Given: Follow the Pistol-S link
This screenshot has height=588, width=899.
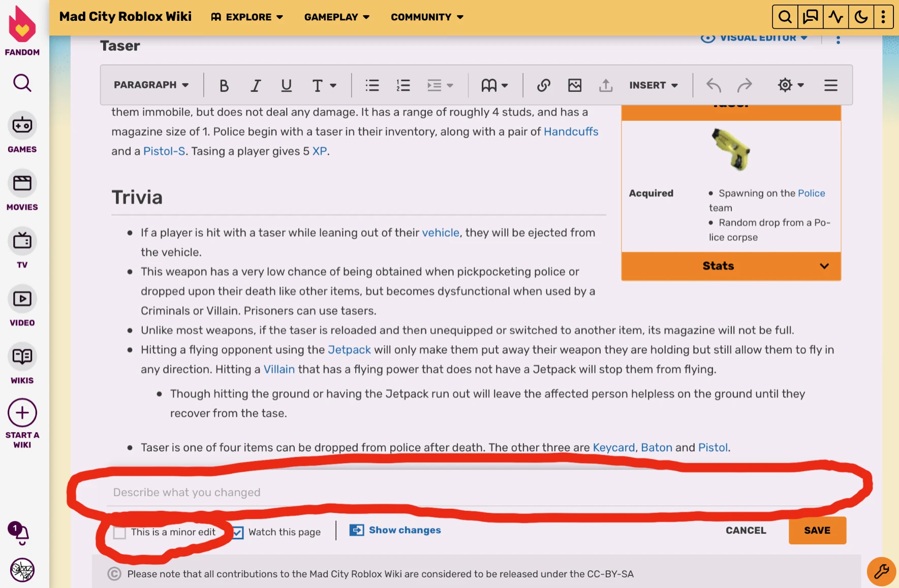Looking at the screenshot, I should coord(164,151).
